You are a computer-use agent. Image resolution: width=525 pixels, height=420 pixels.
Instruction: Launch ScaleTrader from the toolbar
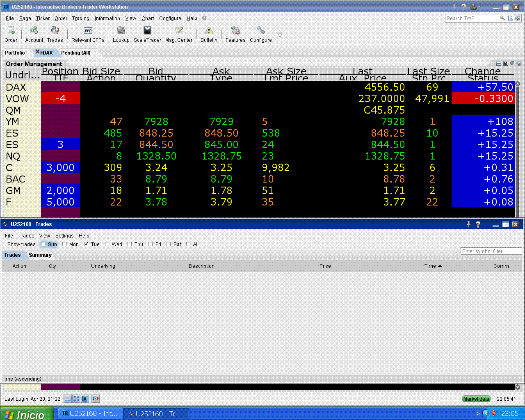(147, 31)
